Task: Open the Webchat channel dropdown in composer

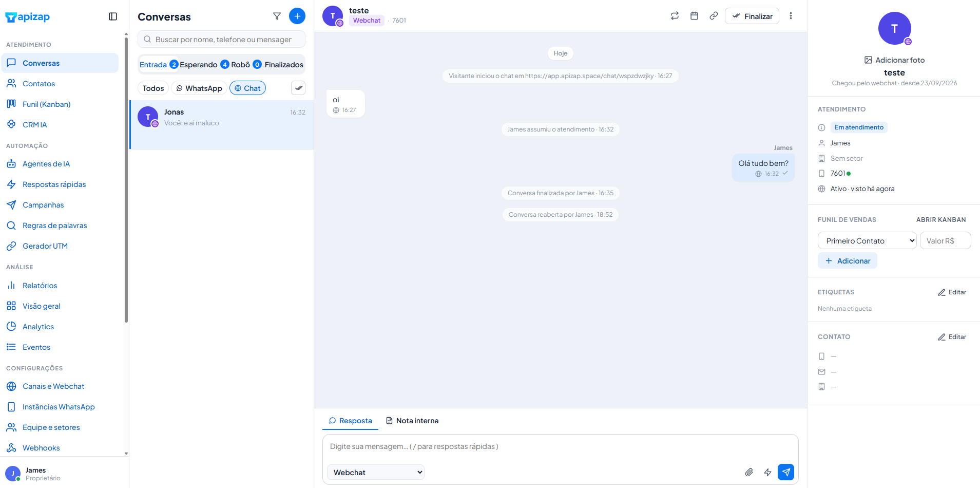Action: click(376, 472)
